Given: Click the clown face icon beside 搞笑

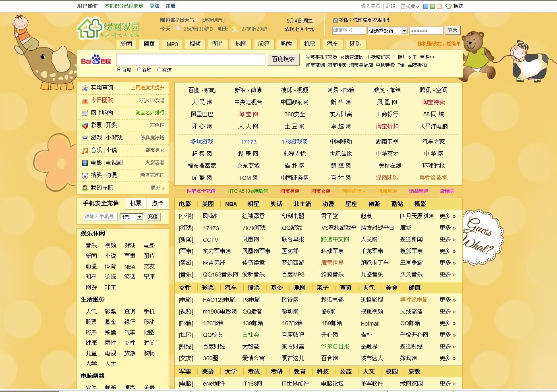Looking at the screenshot, I should (85, 175).
